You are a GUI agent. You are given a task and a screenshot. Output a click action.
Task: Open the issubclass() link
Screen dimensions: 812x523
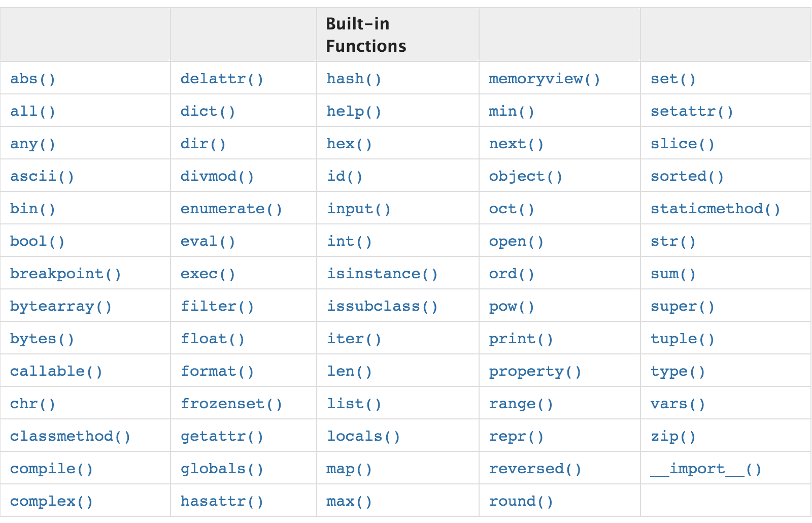(382, 306)
